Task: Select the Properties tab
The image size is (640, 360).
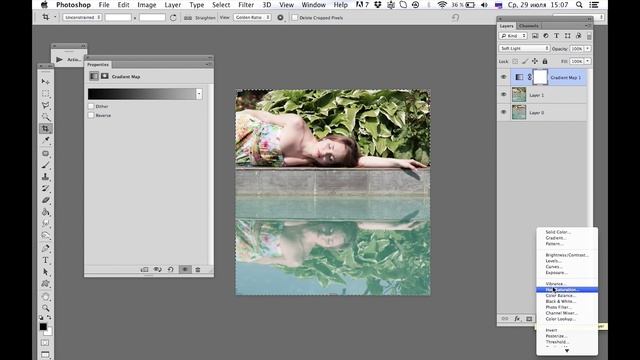Action: click(x=98, y=64)
